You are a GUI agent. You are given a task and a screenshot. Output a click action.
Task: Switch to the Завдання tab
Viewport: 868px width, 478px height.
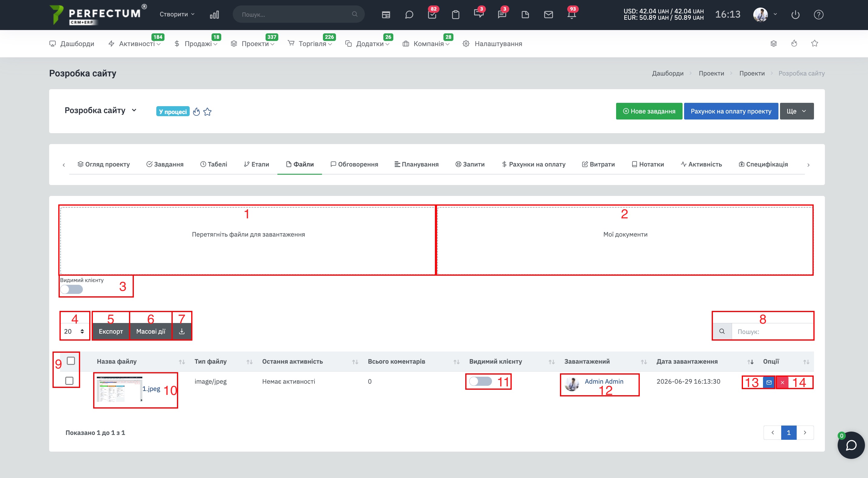[x=165, y=164]
